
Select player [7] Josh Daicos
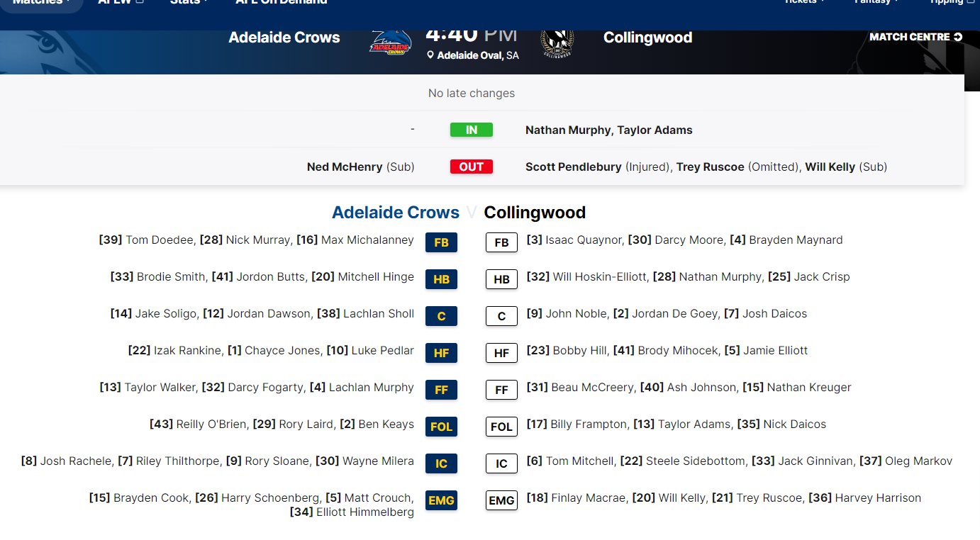coord(765,314)
